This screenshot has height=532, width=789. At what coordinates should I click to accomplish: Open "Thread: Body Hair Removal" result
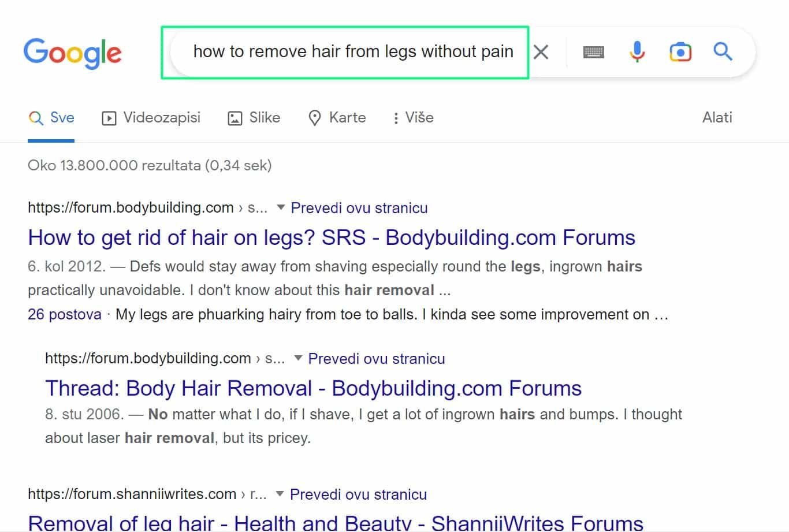(313, 388)
